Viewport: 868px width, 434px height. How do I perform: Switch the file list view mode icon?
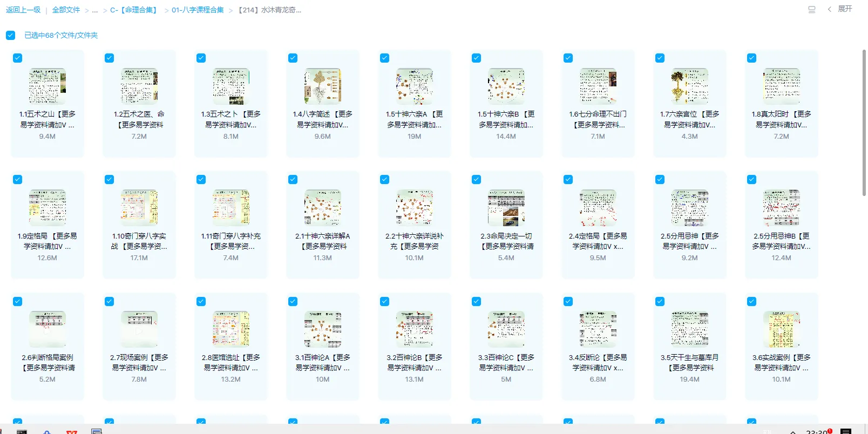click(811, 9)
